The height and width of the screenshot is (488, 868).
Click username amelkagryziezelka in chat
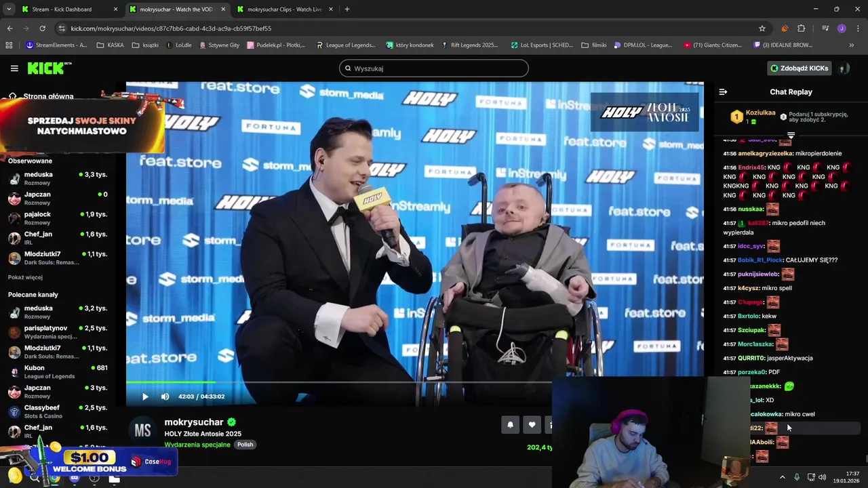click(765, 153)
